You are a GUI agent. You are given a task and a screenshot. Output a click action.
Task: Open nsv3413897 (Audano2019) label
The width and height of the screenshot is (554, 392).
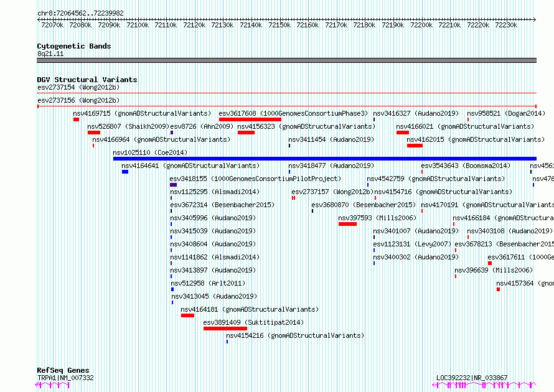213,270
